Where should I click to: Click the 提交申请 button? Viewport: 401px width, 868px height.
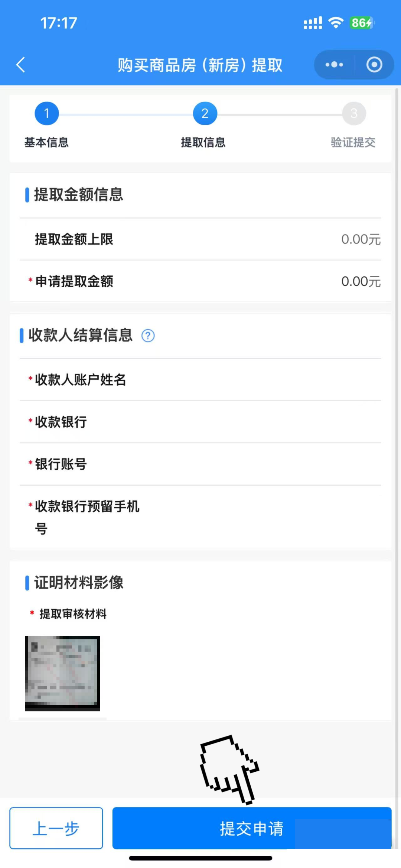(x=252, y=828)
